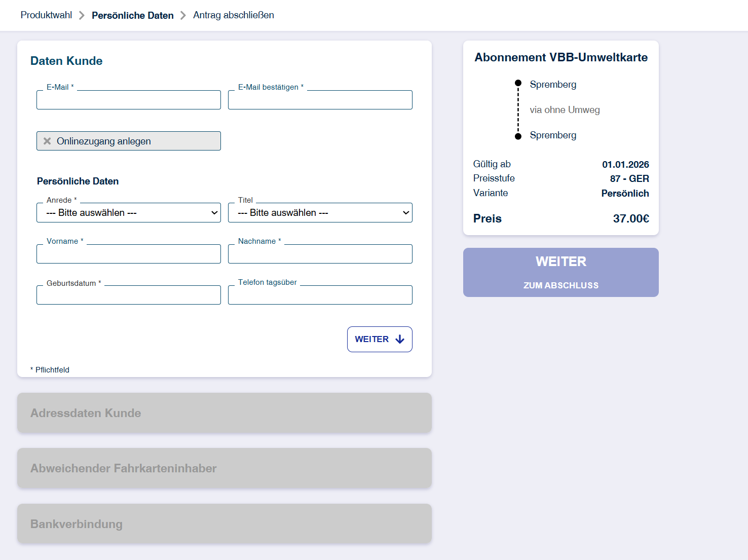The width and height of the screenshot is (748, 560).
Task: Go to Produktwahl breadcrumb step
Action: pos(46,15)
